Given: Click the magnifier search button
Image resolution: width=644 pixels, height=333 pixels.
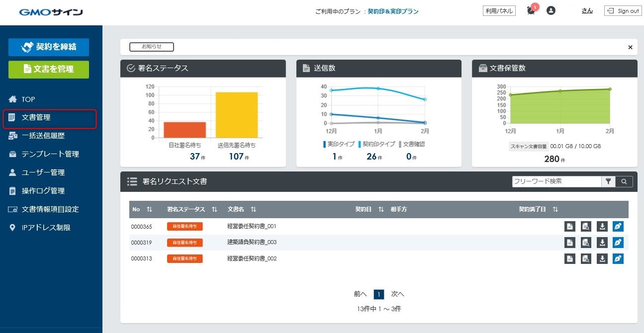Looking at the screenshot, I should tap(624, 181).
